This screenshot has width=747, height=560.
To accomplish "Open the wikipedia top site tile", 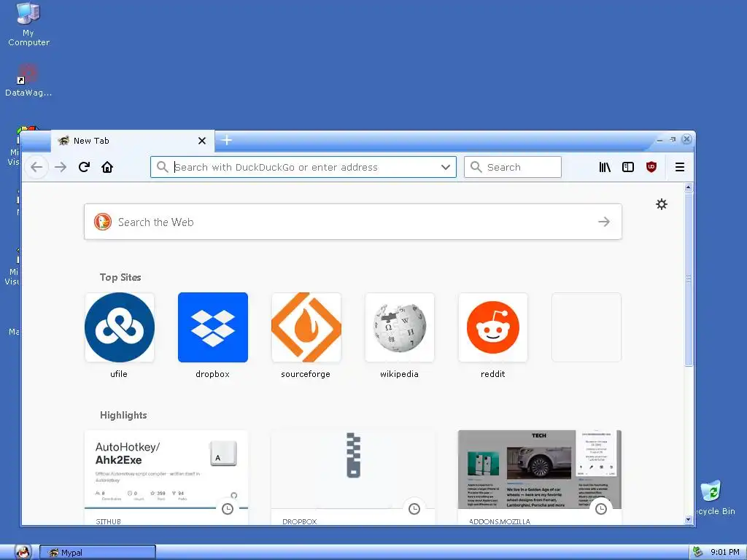I will tap(400, 327).
